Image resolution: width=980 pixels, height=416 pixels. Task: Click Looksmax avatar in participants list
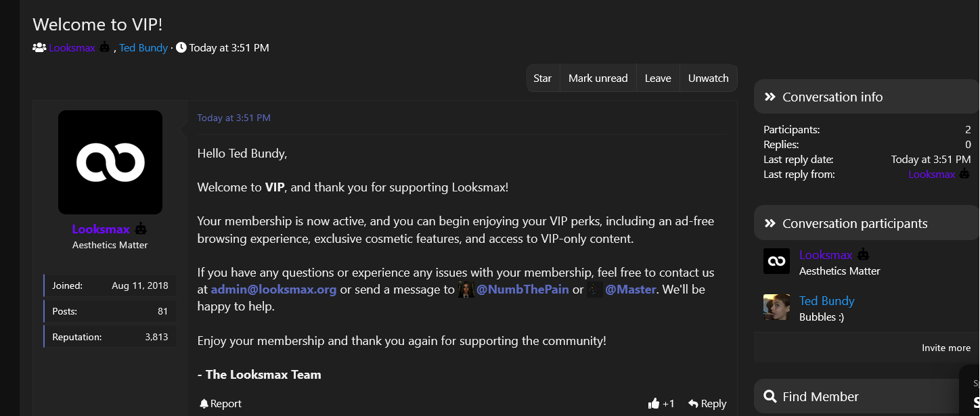(776, 261)
